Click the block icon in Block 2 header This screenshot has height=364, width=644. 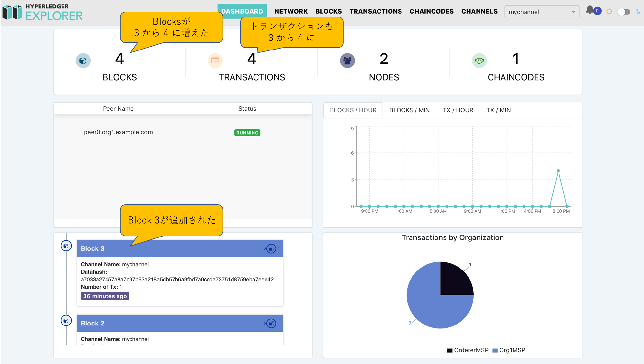[x=271, y=323]
